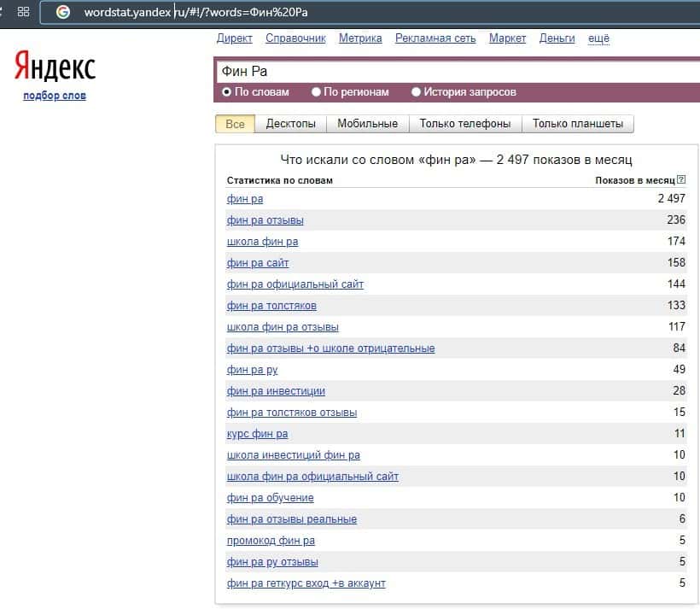Switch to the Десктопы tab
The image size is (700, 609).
point(290,124)
